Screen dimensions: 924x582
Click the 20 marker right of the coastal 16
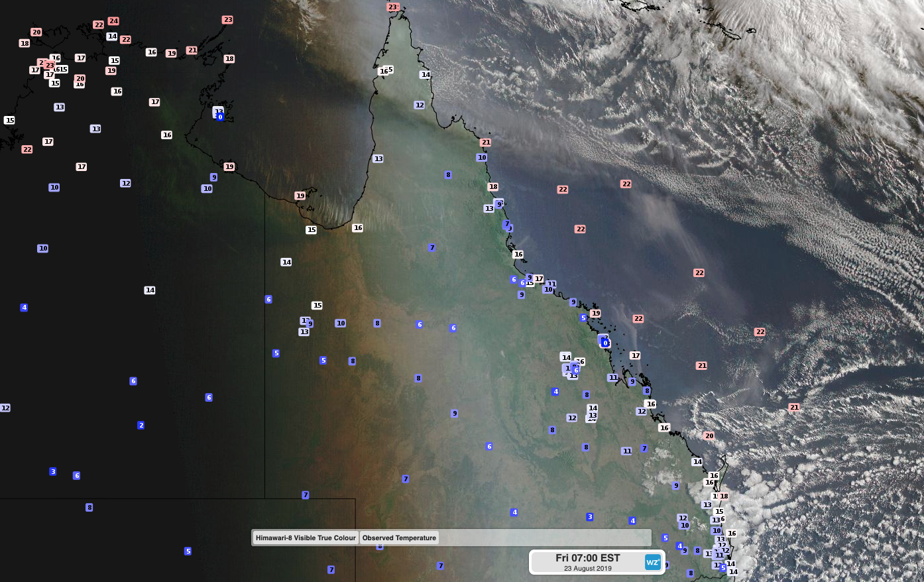pyautogui.click(x=709, y=436)
